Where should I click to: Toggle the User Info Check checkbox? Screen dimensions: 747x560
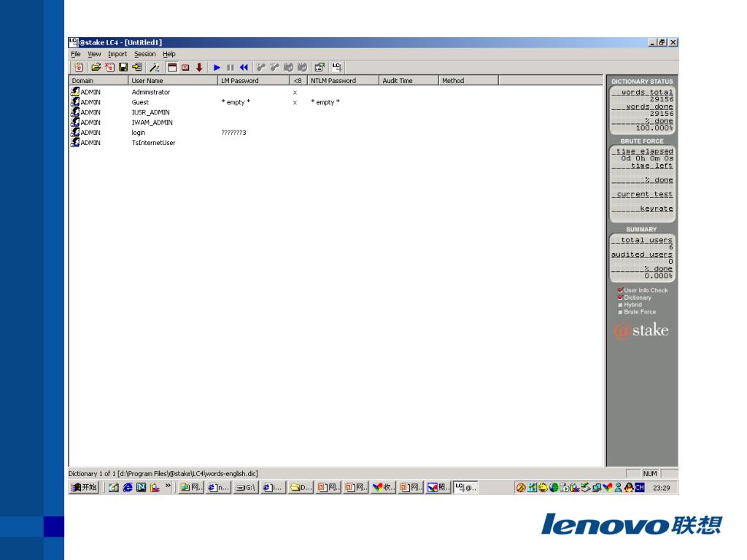click(620, 290)
